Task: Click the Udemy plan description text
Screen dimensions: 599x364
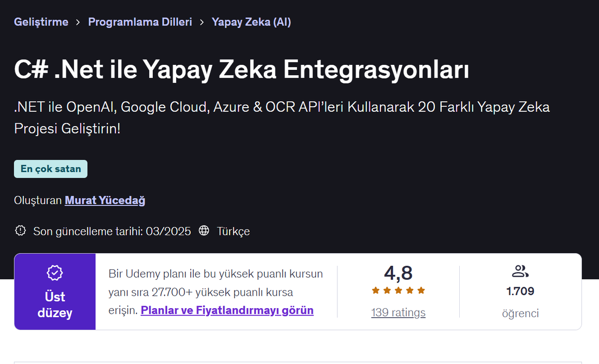Action: tap(216, 292)
